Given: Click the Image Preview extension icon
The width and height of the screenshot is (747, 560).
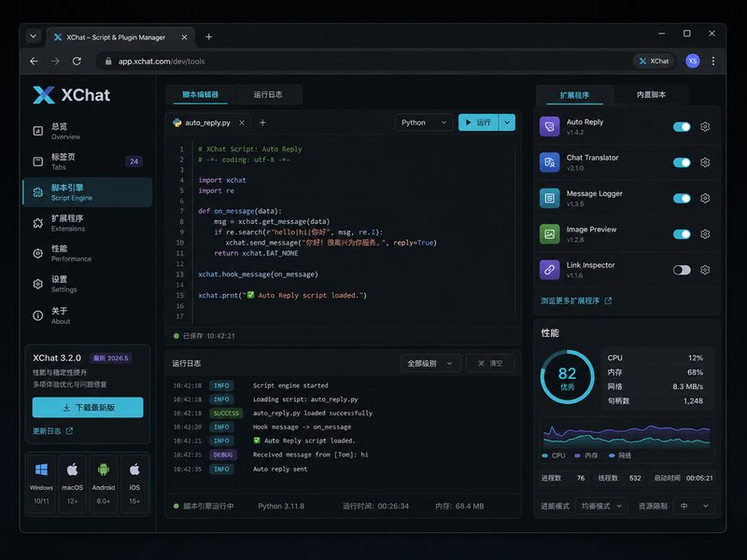Looking at the screenshot, I should 549,234.
